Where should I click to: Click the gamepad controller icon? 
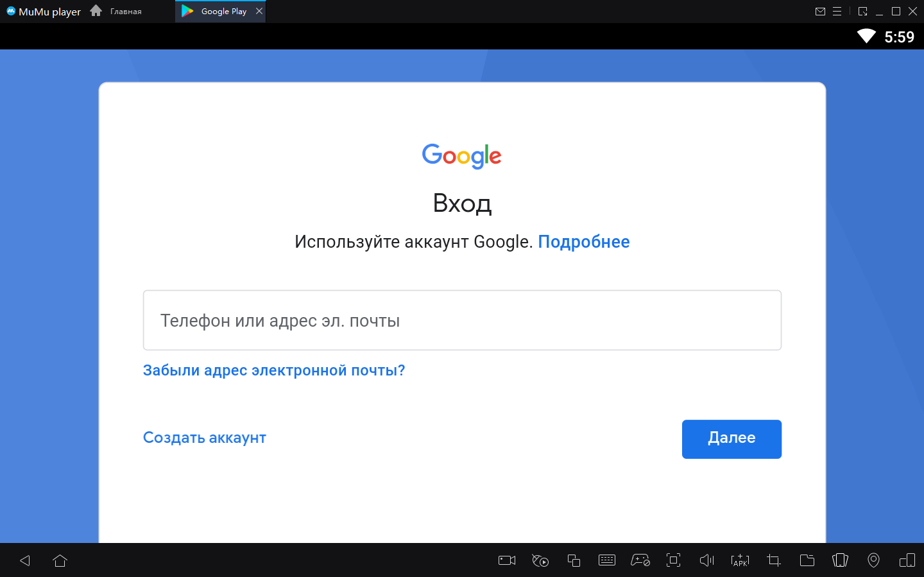(x=640, y=560)
